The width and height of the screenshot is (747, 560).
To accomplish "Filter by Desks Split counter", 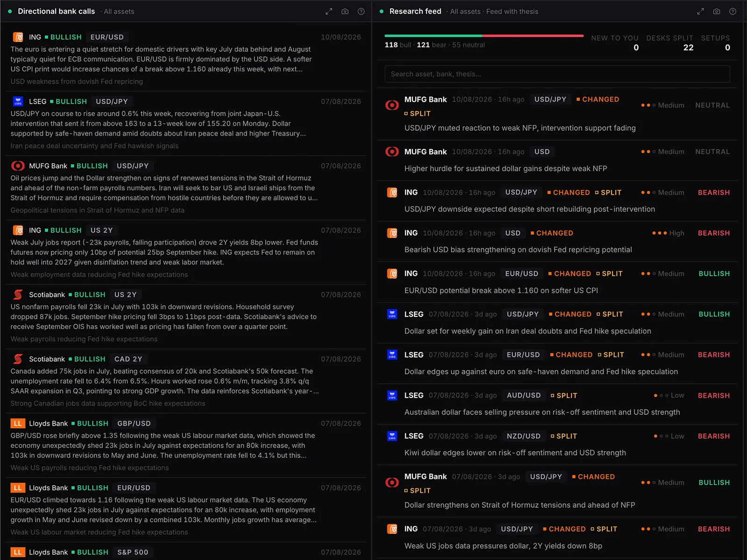I will click(x=669, y=43).
